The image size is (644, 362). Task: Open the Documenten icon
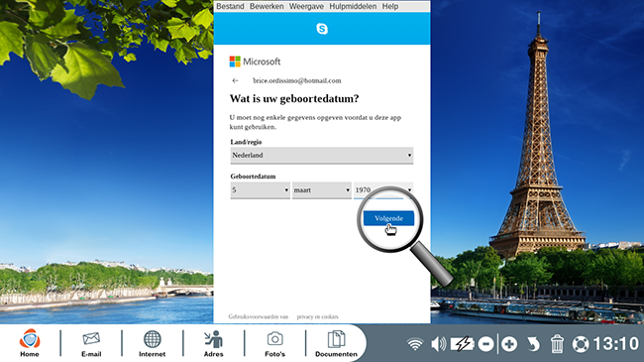click(336, 343)
